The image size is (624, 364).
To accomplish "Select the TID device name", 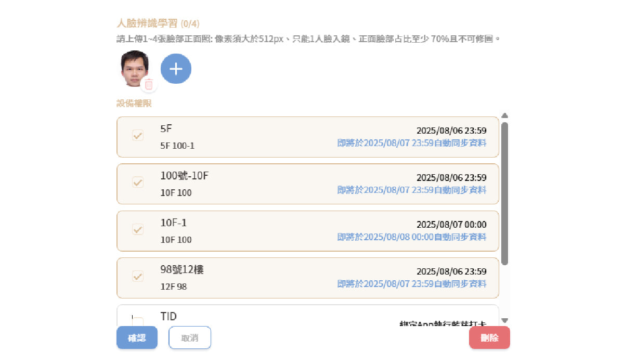I will point(168,316).
